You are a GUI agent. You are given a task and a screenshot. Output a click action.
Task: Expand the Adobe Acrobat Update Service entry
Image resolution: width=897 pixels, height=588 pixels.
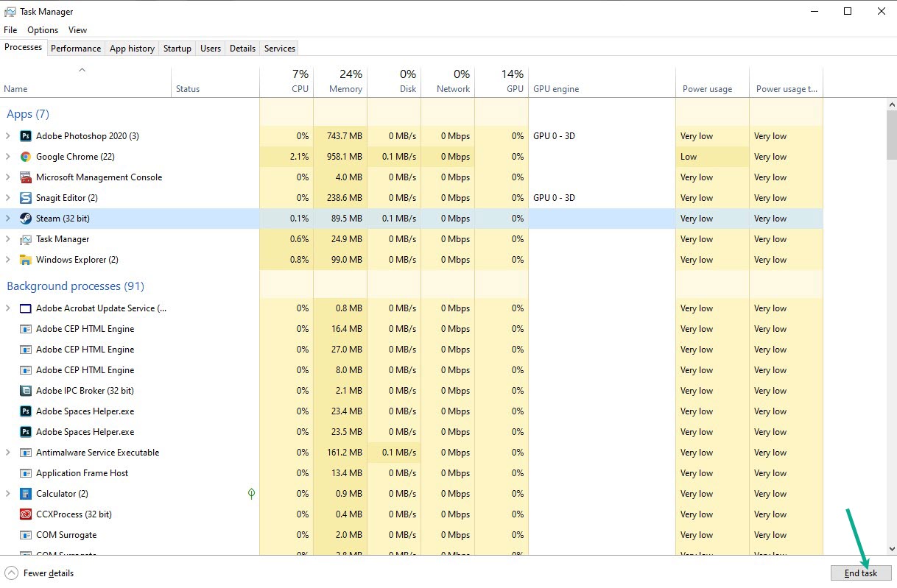point(8,308)
